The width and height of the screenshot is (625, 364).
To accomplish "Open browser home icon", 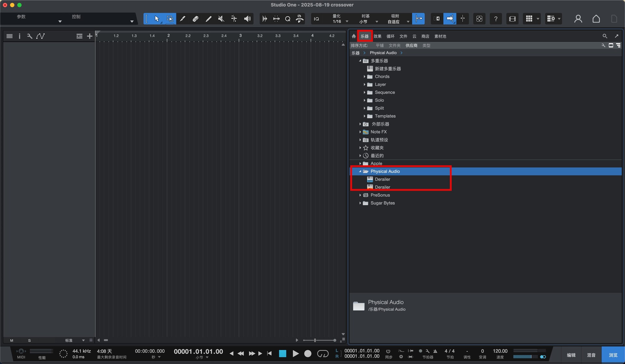I will click(x=354, y=36).
